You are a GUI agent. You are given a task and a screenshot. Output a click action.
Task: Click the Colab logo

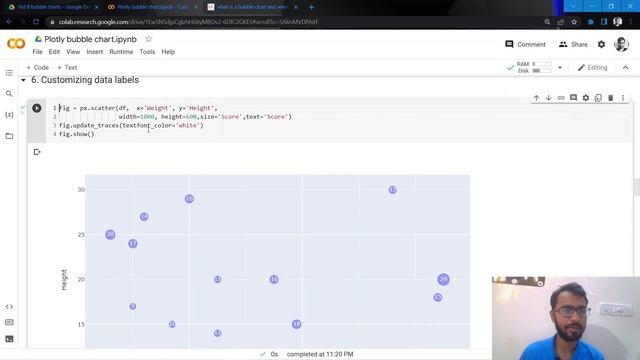[16, 43]
